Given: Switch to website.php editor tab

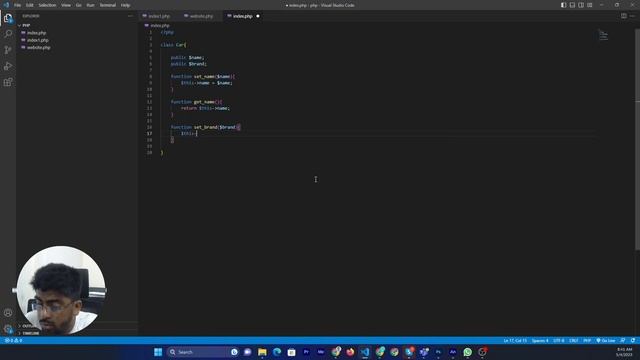Looking at the screenshot, I should (201, 16).
